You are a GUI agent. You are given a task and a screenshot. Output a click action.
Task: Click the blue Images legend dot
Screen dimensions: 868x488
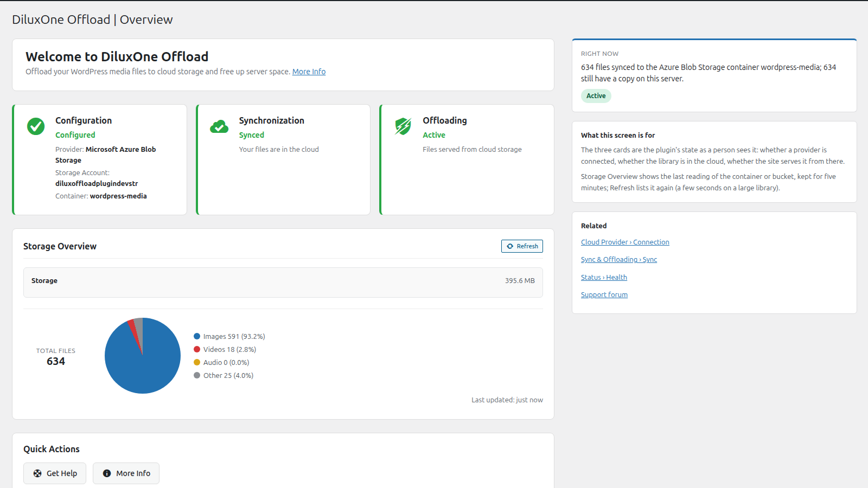[197, 336]
